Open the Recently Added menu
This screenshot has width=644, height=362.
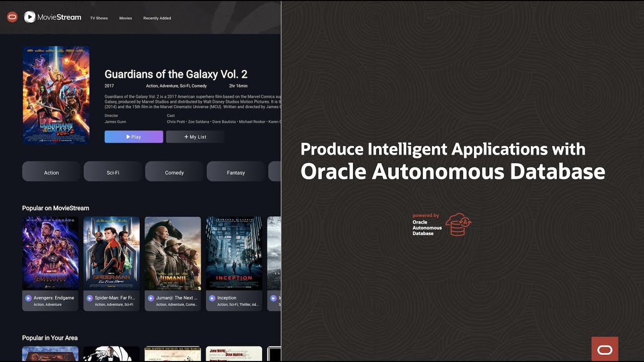coord(157,18)
